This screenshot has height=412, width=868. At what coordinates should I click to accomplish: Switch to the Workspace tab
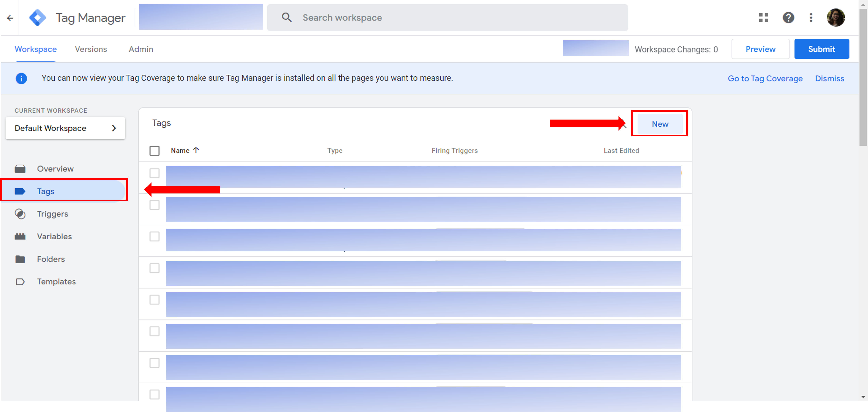pos(36,49)
